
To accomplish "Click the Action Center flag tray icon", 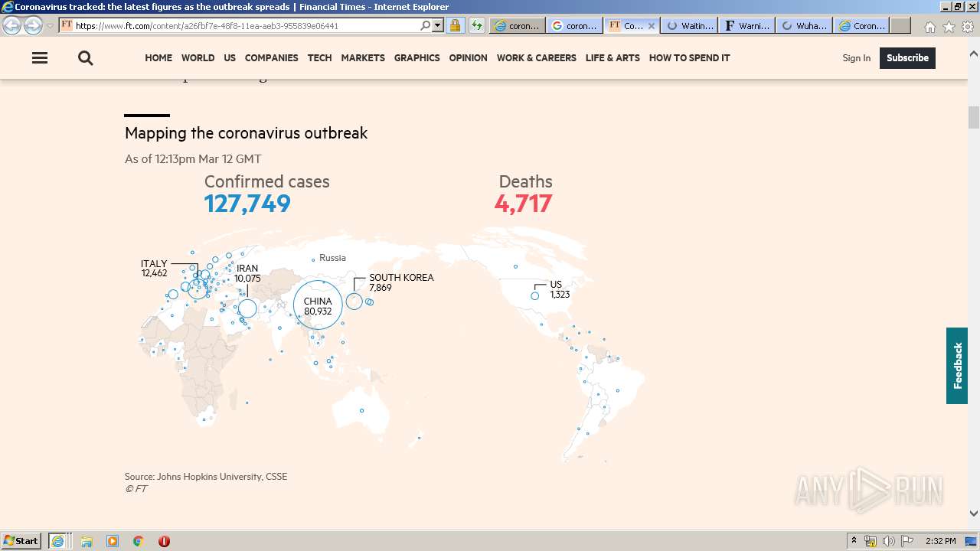I will coord(907,541).
